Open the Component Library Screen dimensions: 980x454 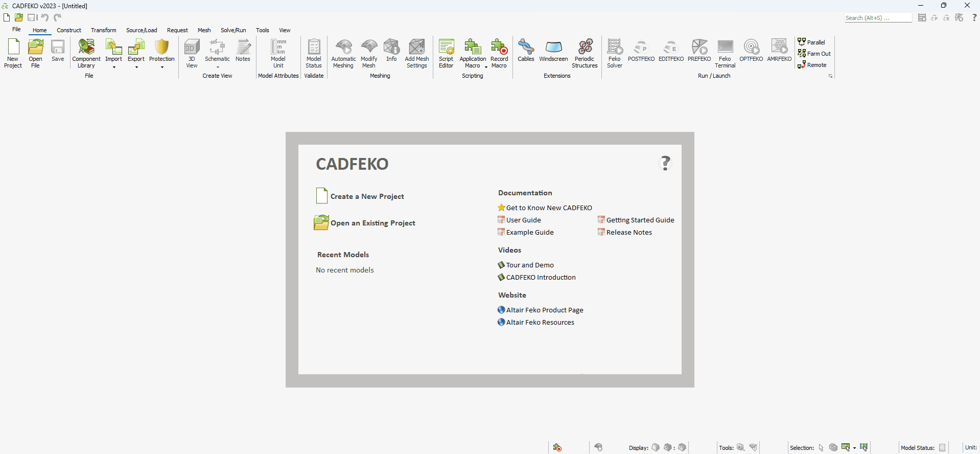[86, 53]
